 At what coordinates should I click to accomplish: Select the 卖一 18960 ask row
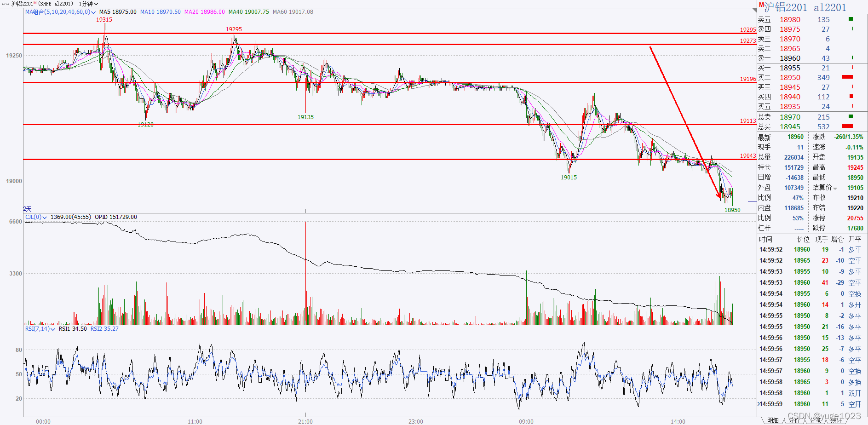tap(812, 58)
